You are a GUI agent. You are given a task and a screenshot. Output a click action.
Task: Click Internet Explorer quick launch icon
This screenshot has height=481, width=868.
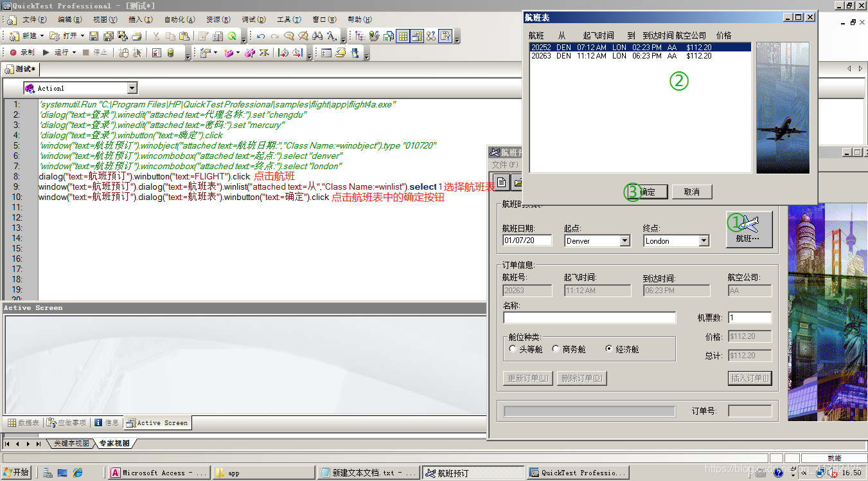pyautogui.click(x=78, y=473)
